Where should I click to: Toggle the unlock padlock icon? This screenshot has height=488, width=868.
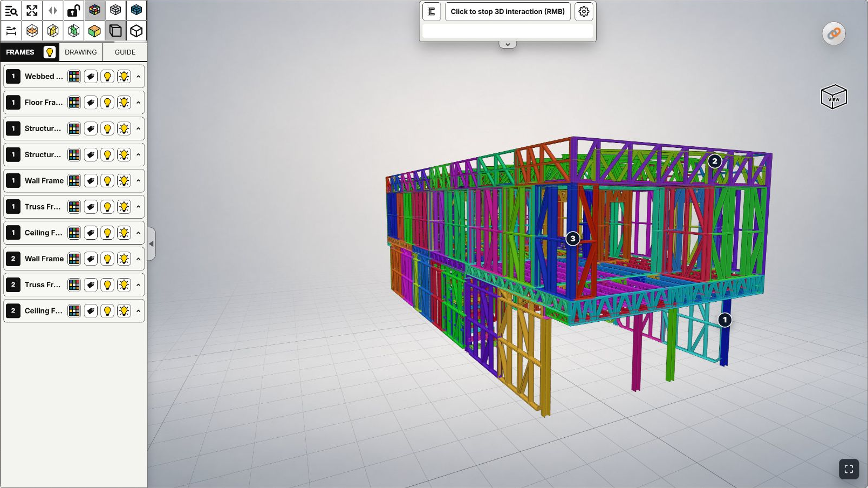74,10
